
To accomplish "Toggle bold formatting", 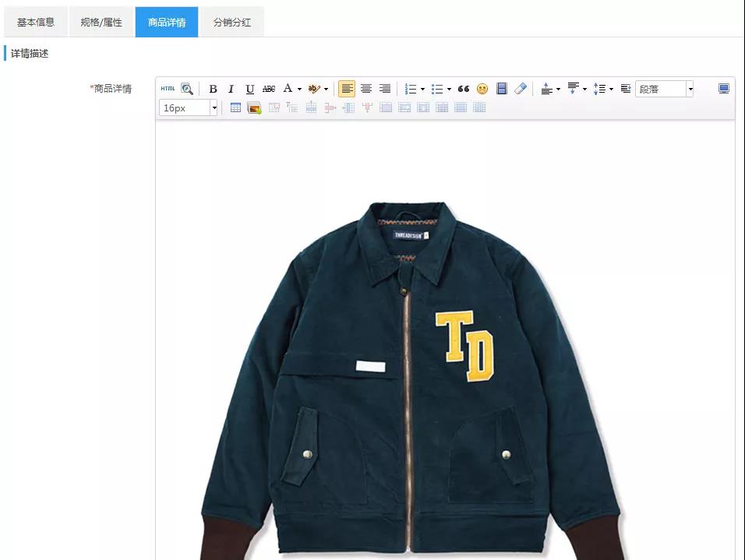I will [x=213, y=89].
